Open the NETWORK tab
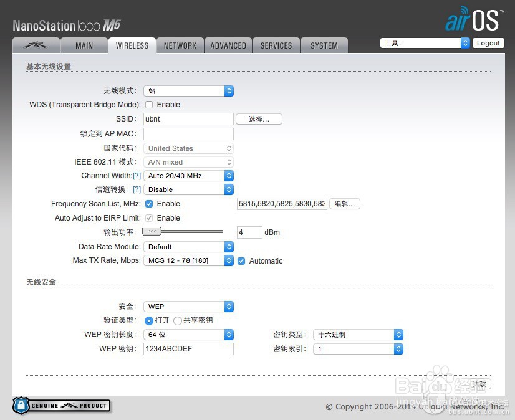This screenshot has height=420, width=515. [180, 45]
